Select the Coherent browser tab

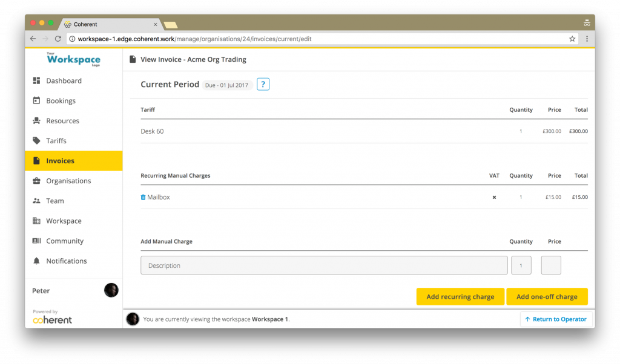point(111,24)
